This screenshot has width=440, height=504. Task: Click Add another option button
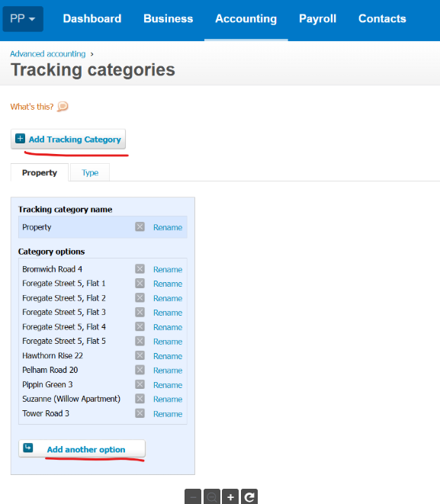coord(82,448)
